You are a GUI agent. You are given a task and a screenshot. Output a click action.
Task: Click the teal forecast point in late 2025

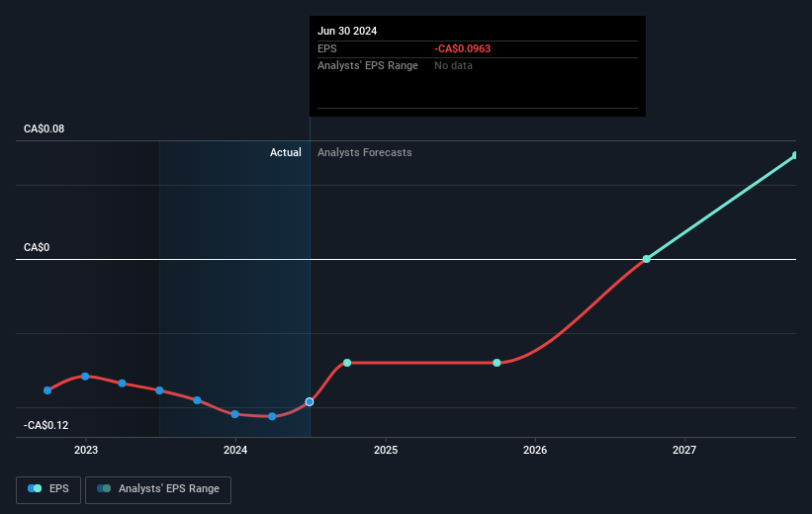pos(496,363)
